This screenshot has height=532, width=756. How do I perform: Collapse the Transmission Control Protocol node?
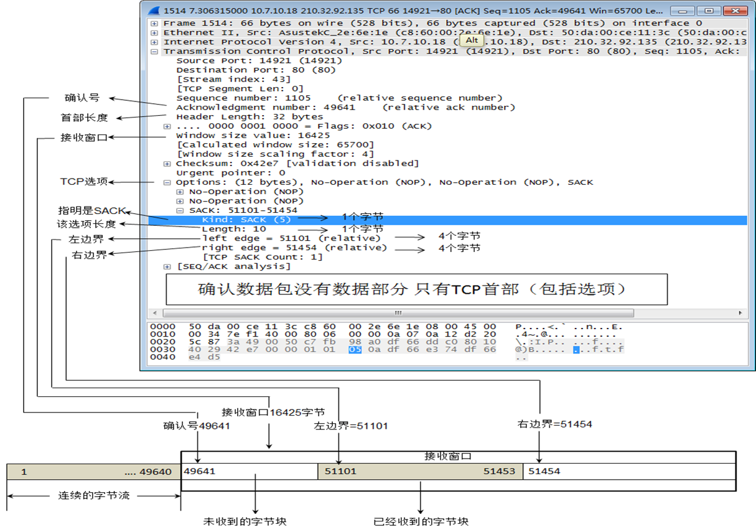click(x=154, y=51)
